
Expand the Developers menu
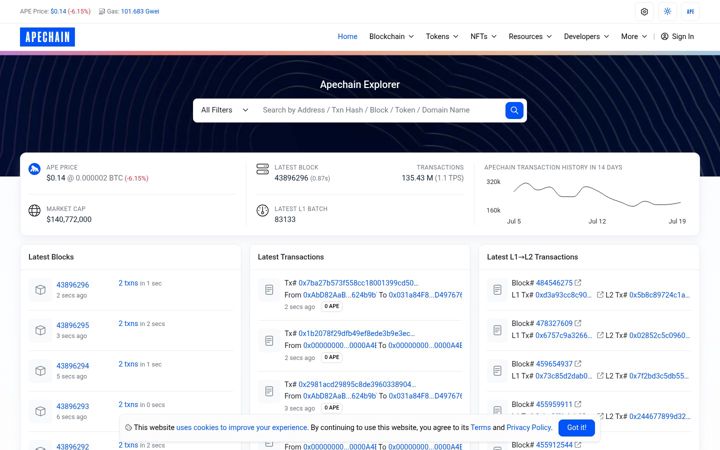[x=586, y=36]
